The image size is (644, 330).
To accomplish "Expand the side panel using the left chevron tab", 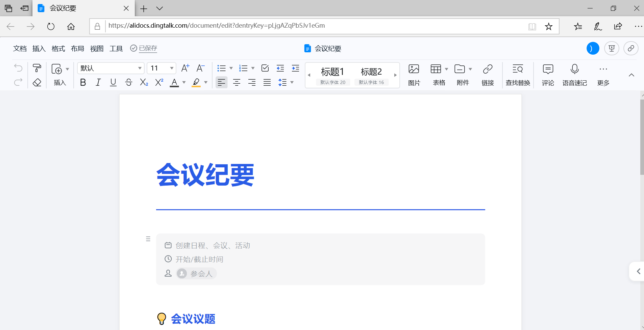I will [x=638, y=271].
